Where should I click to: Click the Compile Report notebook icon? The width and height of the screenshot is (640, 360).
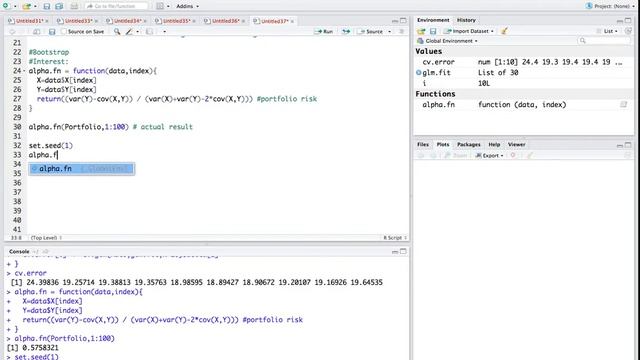[149, 31]
